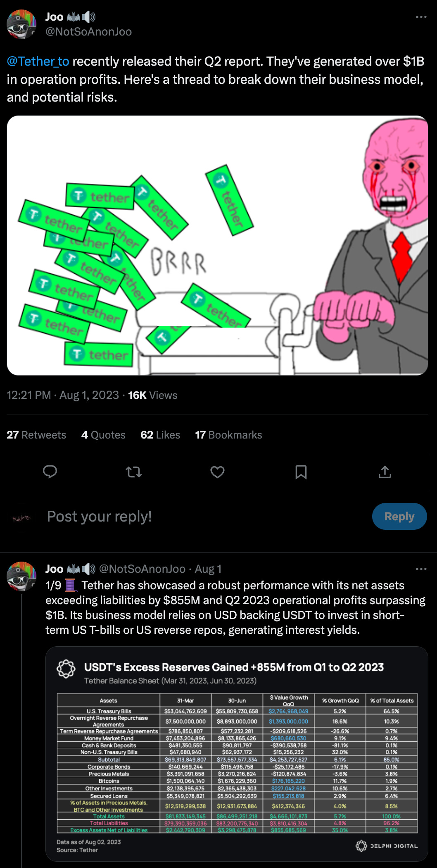Bookmark the tweet with bookmark icon

pos(301,472)
